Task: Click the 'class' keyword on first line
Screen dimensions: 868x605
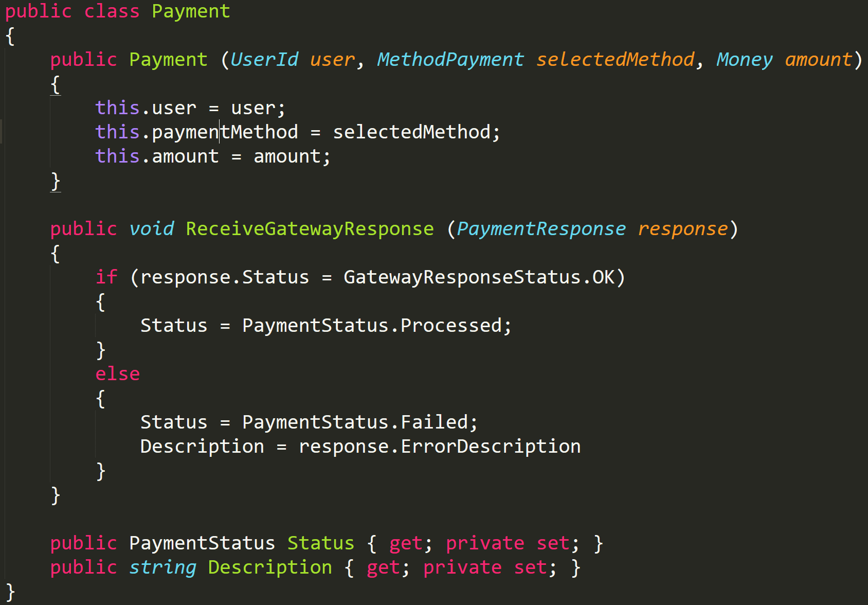Action: pos(112,11)
